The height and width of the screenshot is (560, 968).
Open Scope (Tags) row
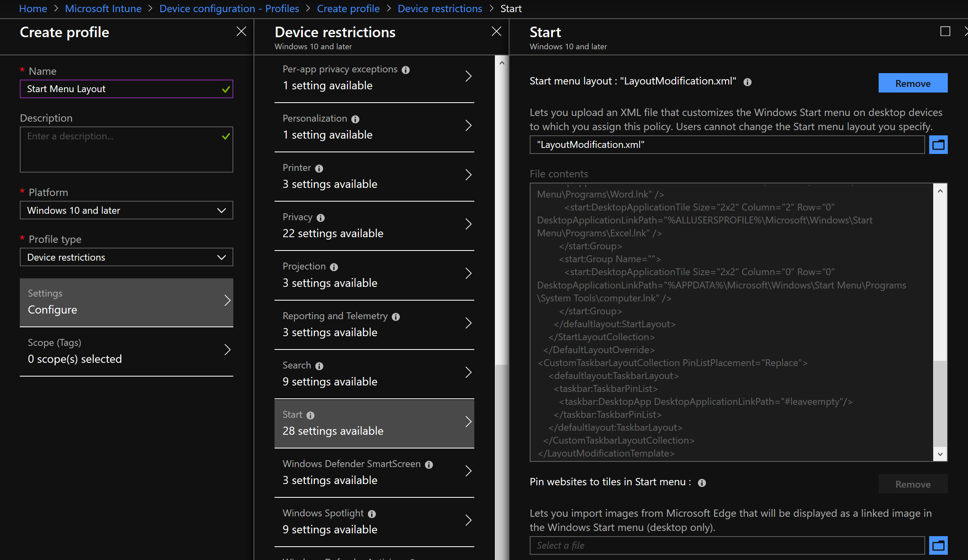tap(127, 352)
